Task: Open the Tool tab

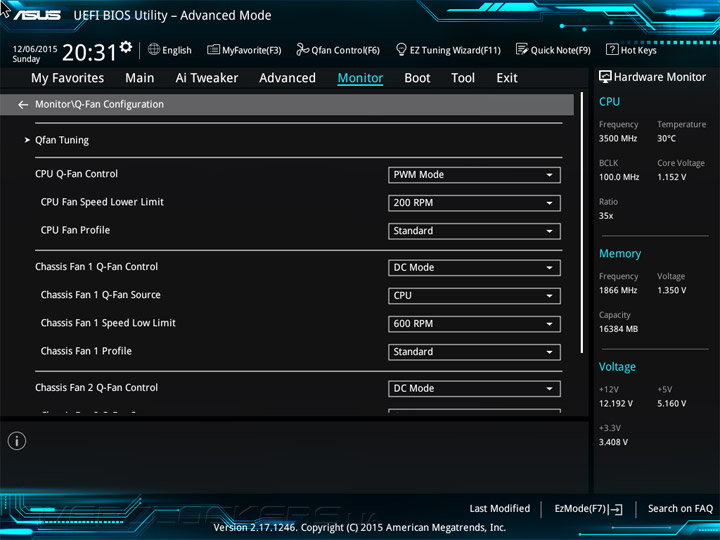Action: pos(463,78)
